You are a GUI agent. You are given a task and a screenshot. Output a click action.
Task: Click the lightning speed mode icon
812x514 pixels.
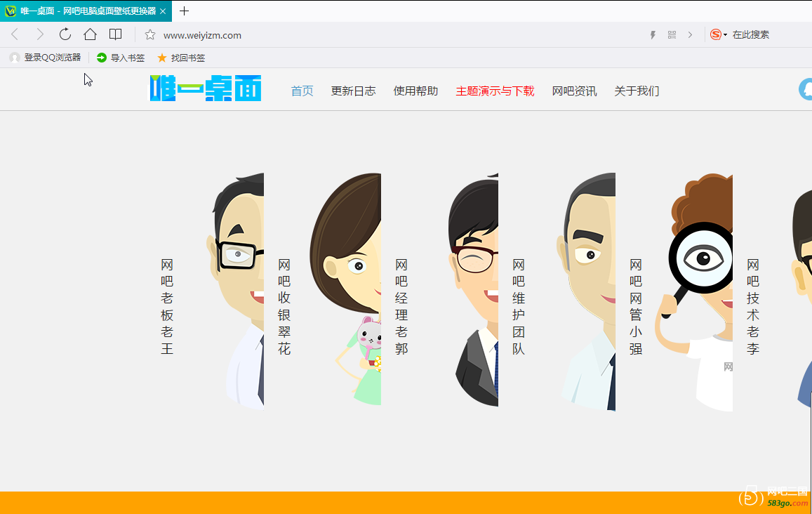(653, 35)
